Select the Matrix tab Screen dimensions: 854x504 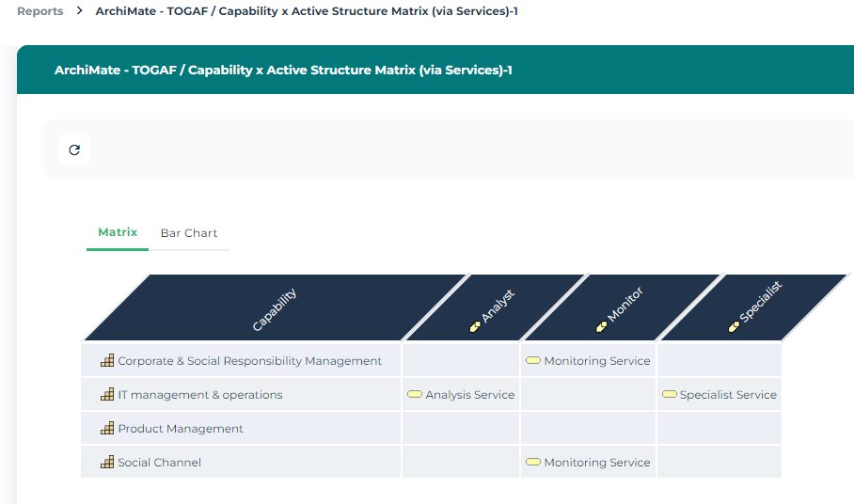[118, 232]
